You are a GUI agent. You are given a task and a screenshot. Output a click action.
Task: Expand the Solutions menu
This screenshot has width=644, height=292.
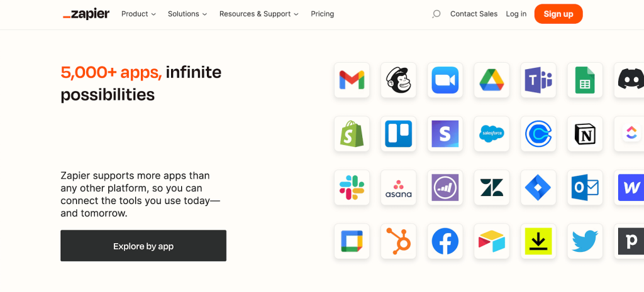[x=187, y=14]
